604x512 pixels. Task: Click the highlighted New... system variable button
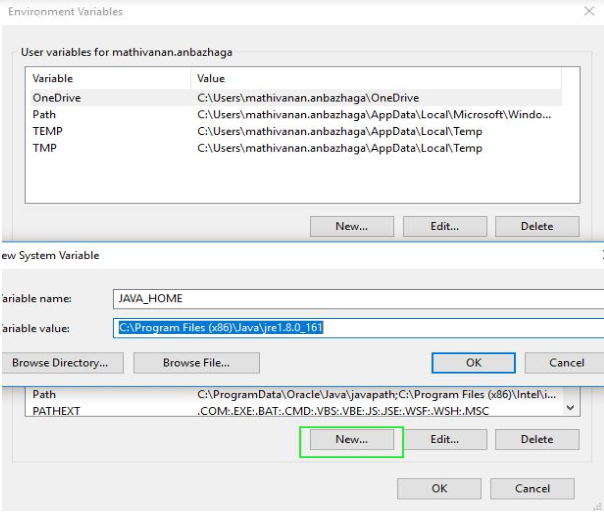point(351,439)
